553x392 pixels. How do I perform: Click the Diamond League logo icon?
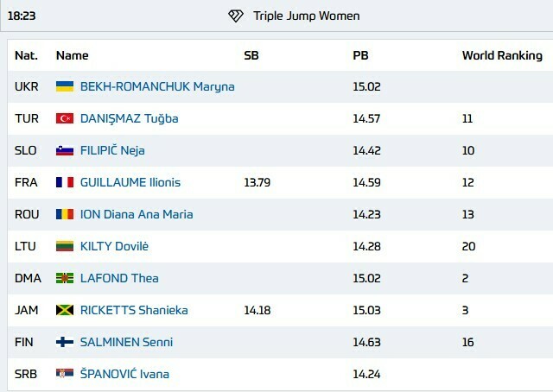click(237, 16)
